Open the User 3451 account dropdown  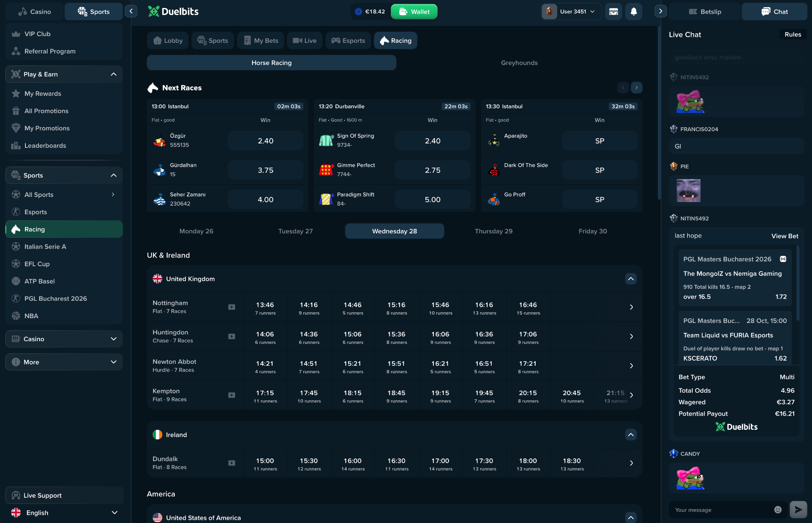click(x=571, y=11)
